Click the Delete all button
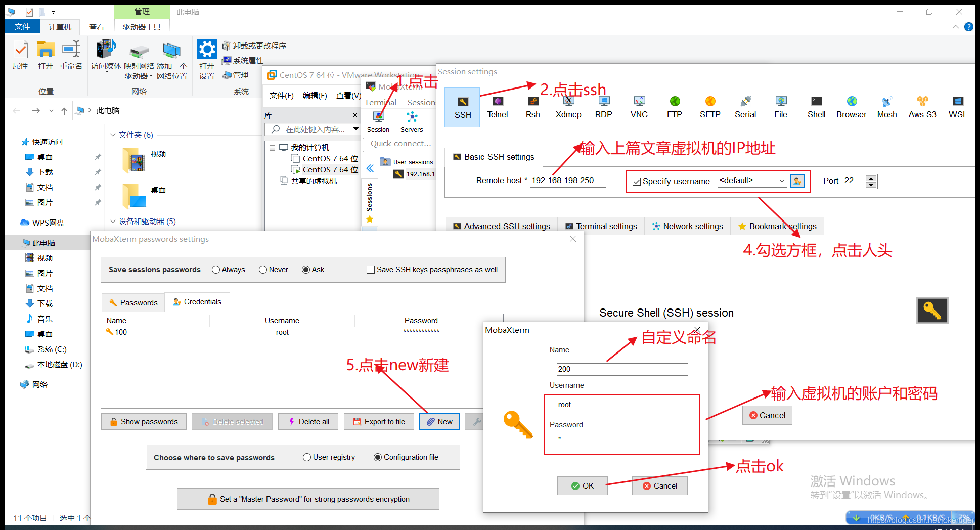This screenshot has width=980, height=530. pyautogui.click(x=308, y=422)
